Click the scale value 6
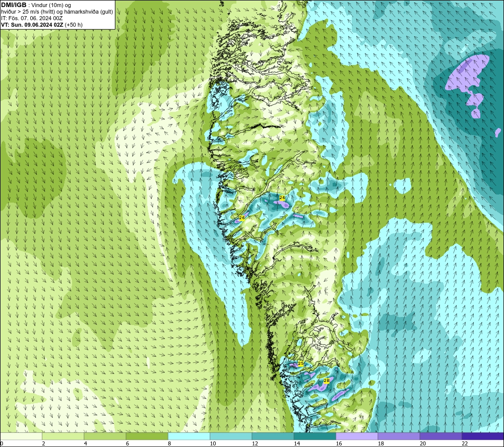This screenshot has width=504, height=447. (128, 443)
